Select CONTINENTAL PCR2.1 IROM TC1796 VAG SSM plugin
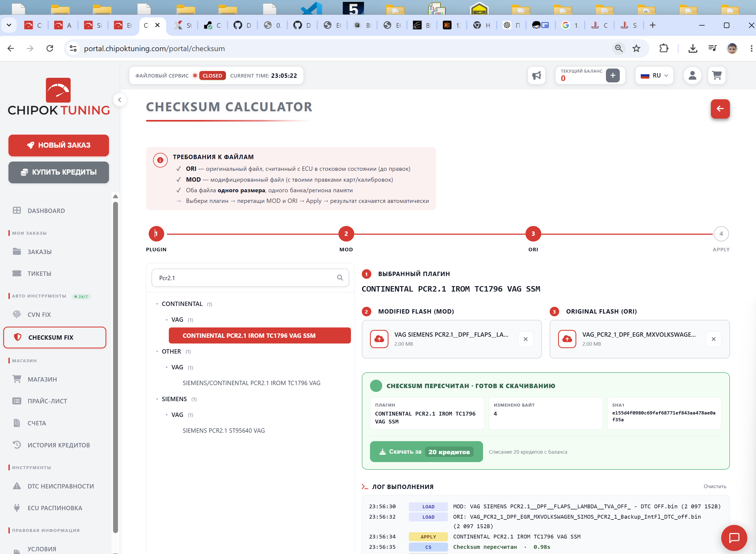The image size is (756, 554). click(260, 335)
